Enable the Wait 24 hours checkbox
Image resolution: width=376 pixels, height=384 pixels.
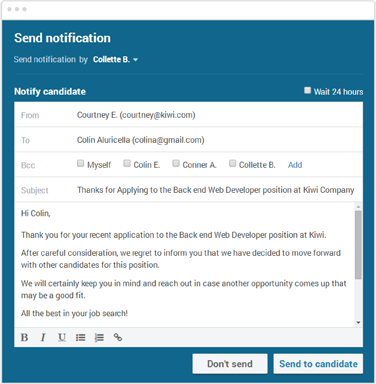click(x=307, y=90)
